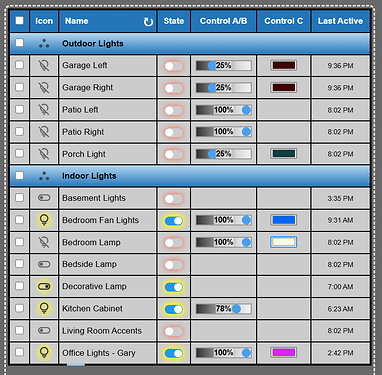382x375 pixels.
Task: Turn off the Kitchen Cabinet state toggle
Action: pyautogui.click(x=174, y=309)
